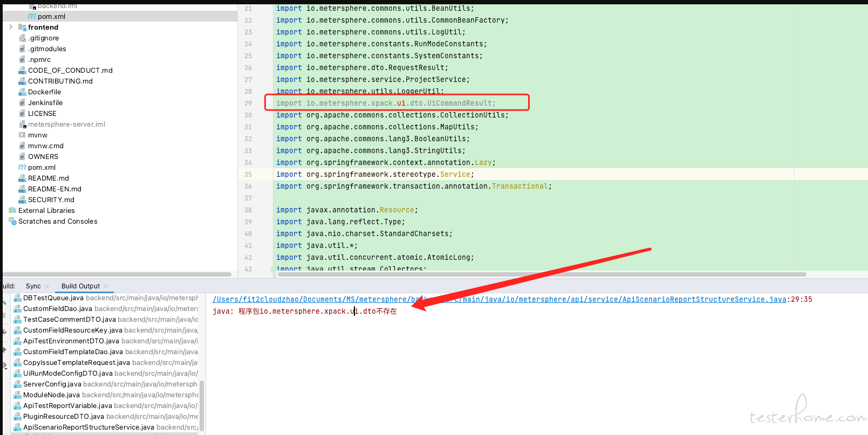Click the ProjectService import line

pyautogui.click(x=373, y=80)
